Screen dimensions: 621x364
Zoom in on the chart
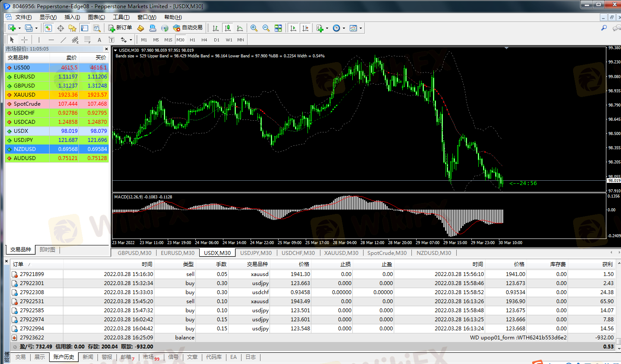pos(254,28)
